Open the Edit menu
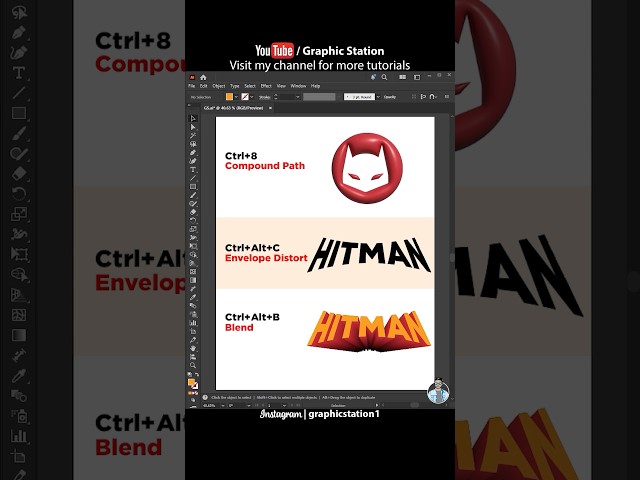Screen dimensions: 640x480 click(x=204, y=86)
